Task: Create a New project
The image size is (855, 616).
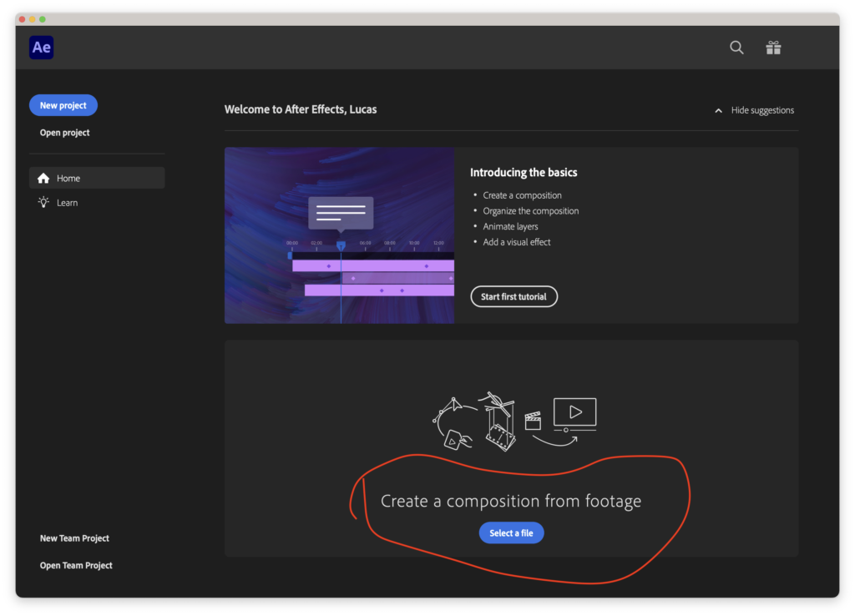Action: (x=63, y=105)
